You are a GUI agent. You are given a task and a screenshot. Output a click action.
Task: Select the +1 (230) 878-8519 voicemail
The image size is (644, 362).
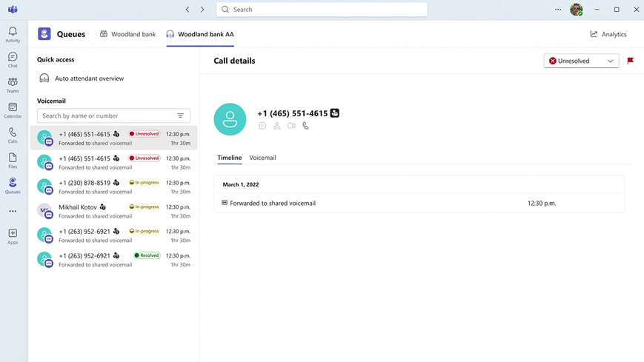[x=114, y=187]
